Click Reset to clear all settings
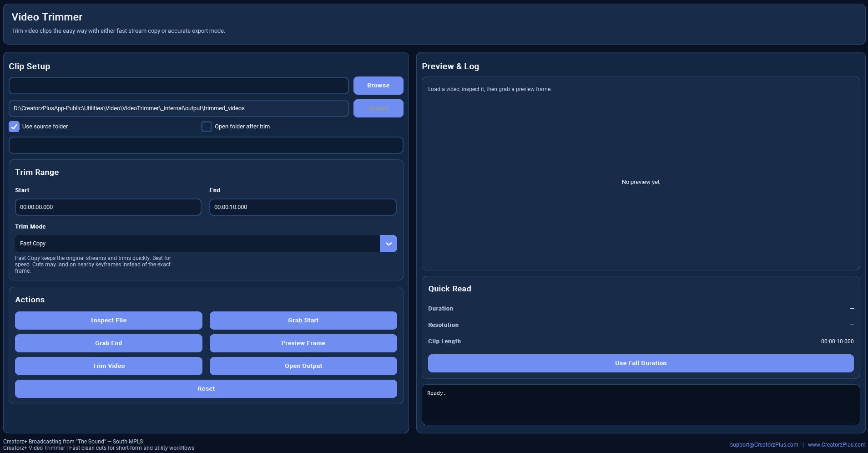The image size is (868, 453). coord(206,388)
